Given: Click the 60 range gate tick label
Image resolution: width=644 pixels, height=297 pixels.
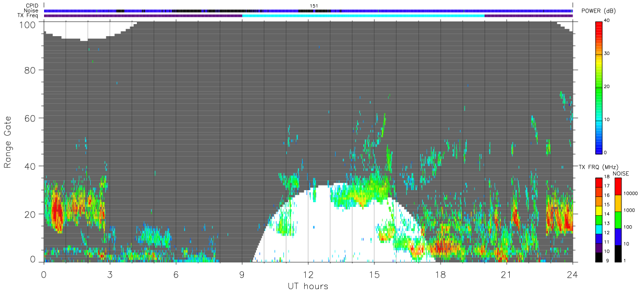Looking at the screenshot, I should [x=29, y=118].
